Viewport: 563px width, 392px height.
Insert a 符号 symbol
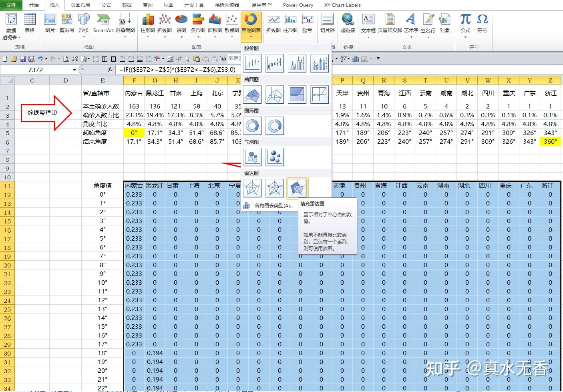(482, 23)
